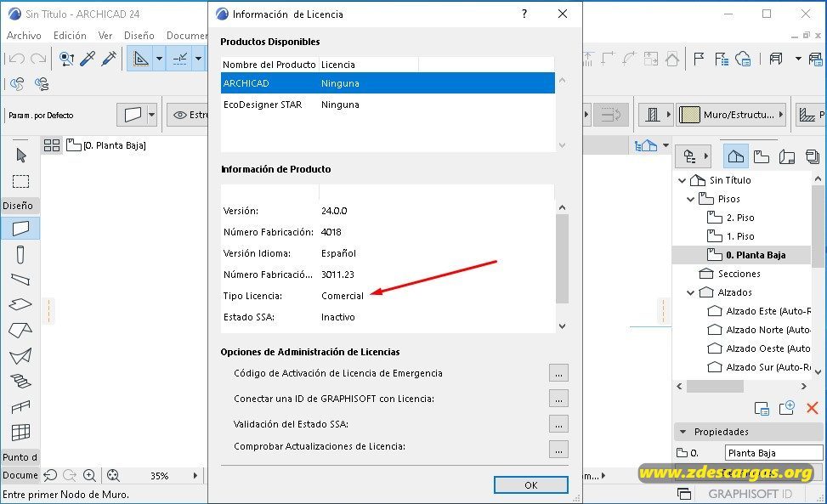Screen dimensions: 827x504
Task: Switch navigator to Project Map icon
Action: click(x=736, y=156)
